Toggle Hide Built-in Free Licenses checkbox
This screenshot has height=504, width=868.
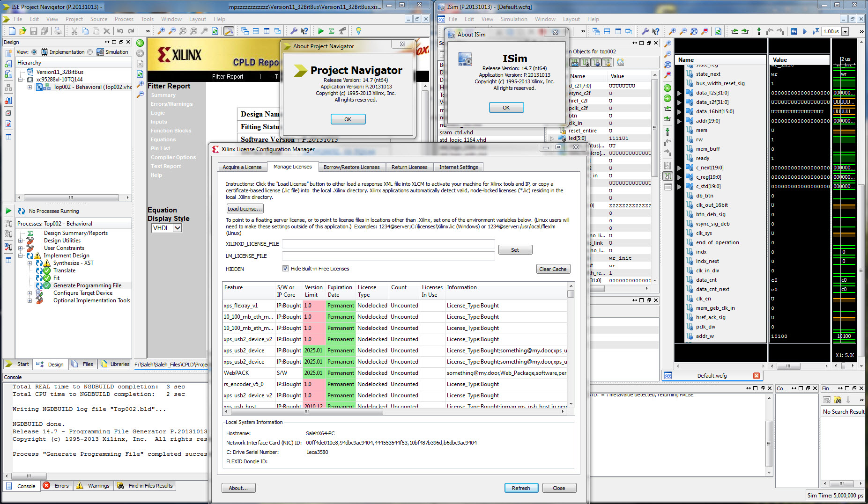(x=285, y=269)
